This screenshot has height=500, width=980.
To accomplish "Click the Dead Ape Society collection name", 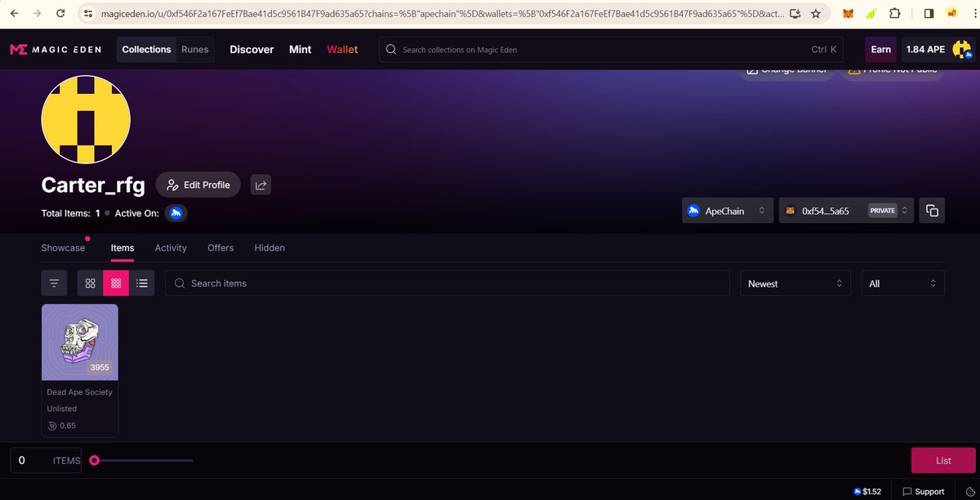I will click(x=79, y=392).
